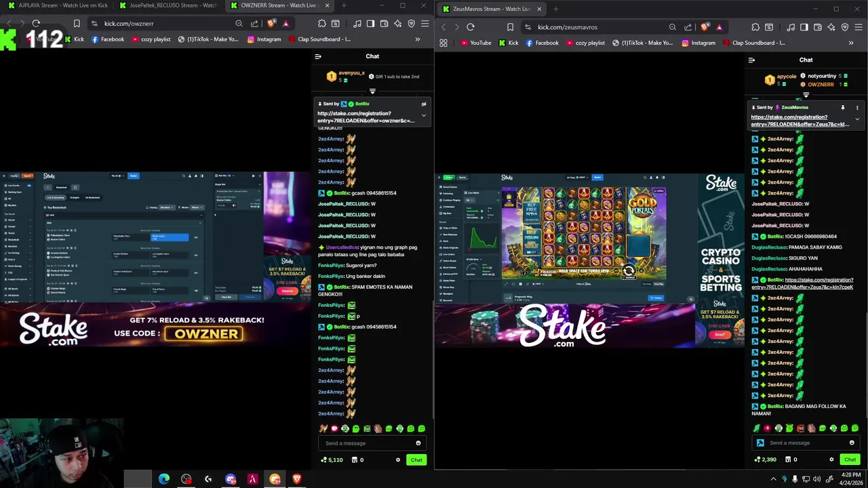Open the 2,390 channel points balance
The width and height of the screenshot is (868, 488).
coord(766,460)
